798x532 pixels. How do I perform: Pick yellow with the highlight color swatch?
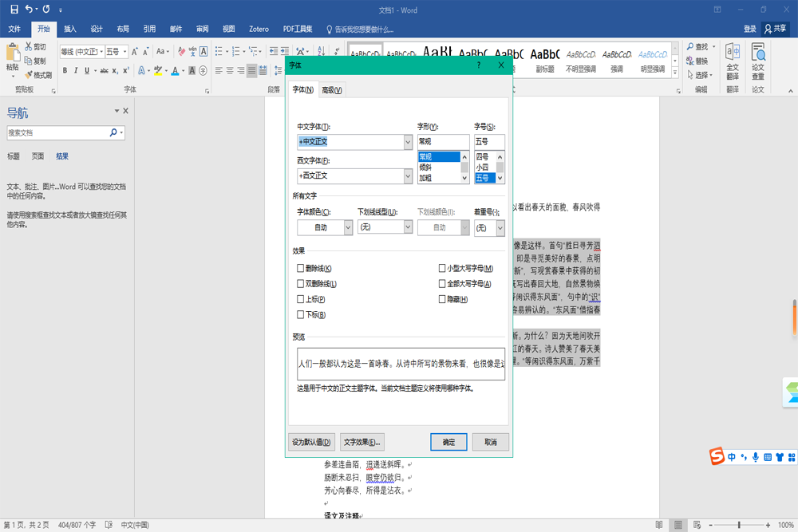point(157,70)
